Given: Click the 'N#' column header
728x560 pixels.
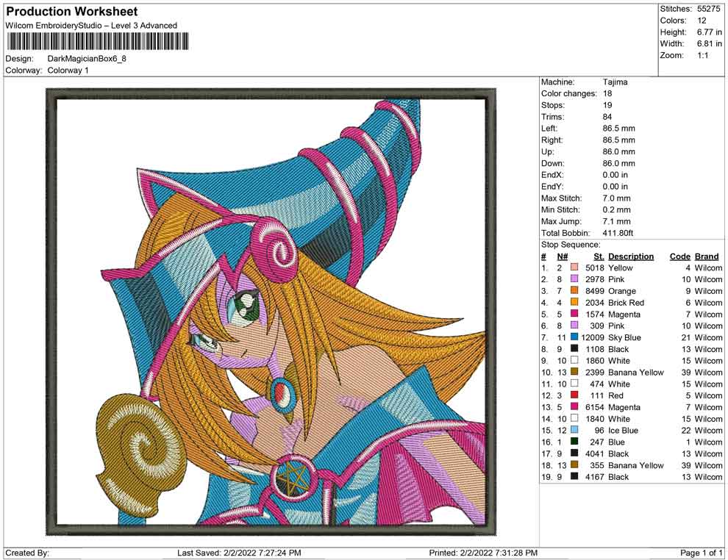Looking at the screenshot, I should pos(563,256).
